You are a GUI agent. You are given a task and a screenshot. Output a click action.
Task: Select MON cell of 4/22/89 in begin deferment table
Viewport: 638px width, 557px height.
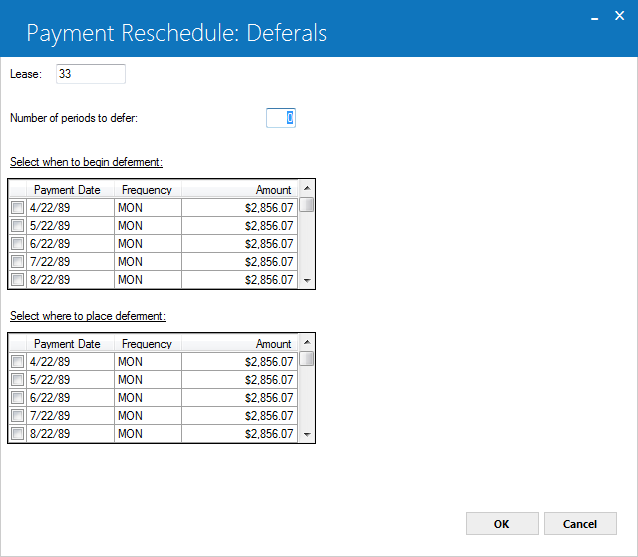(148, 208)
